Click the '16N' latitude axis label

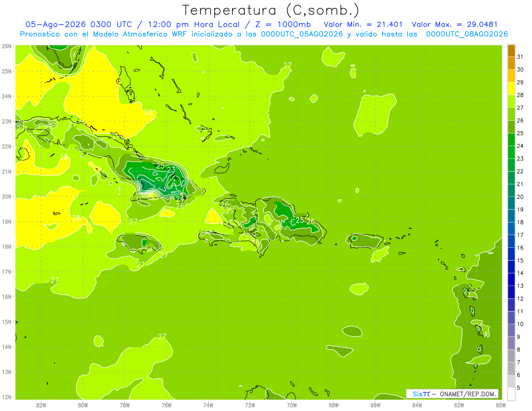[x=7, y=297]
